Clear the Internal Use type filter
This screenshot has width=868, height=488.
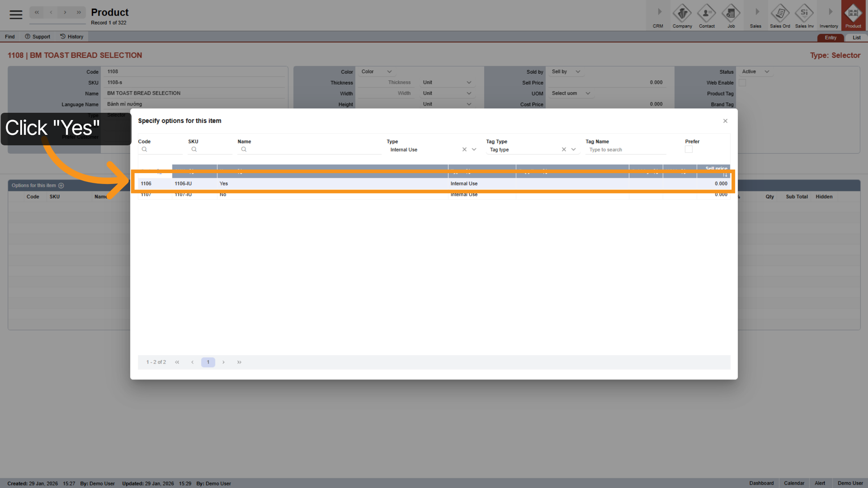464,149
